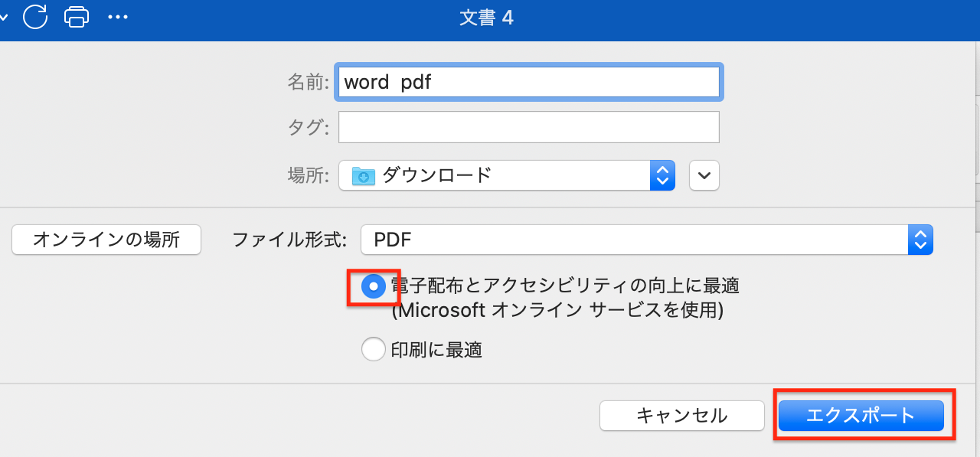Open the three-dots more options icon
980x457 pixels.
tap(118, 16)
